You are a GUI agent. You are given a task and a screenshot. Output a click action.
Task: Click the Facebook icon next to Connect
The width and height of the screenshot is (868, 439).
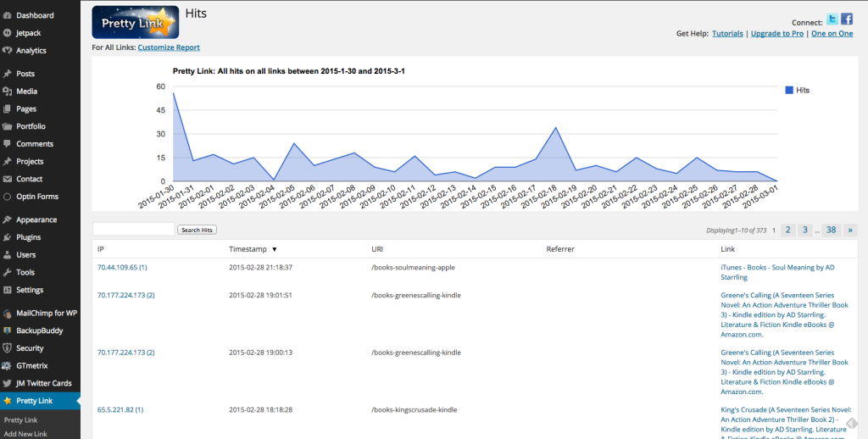[x=847, y=19]
